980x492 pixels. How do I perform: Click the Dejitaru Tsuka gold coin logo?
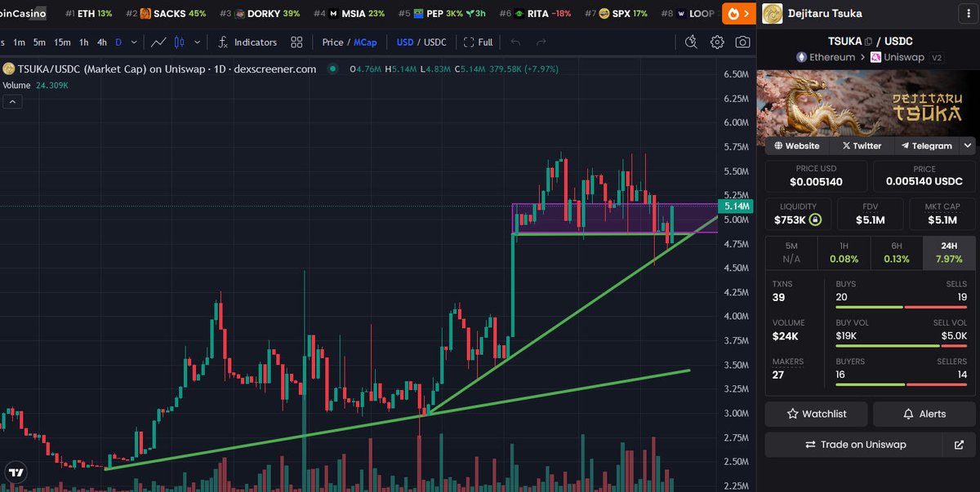click(773, 13)
